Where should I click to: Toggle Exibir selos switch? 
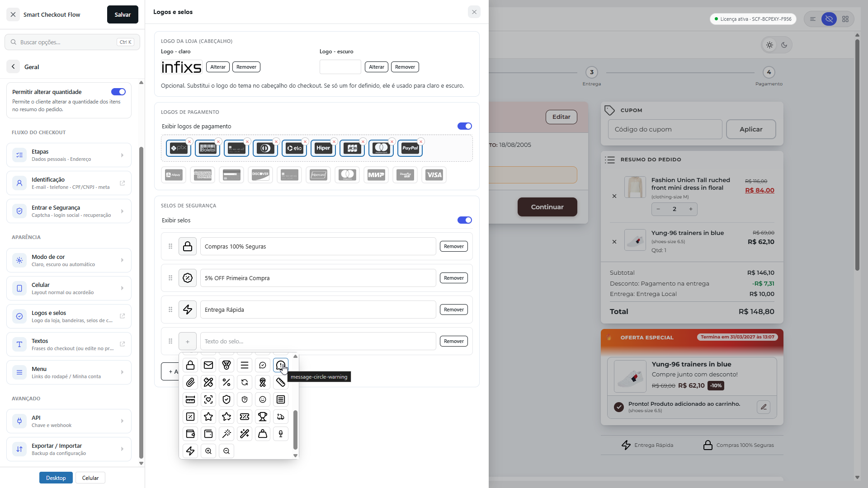coord(464,220)
